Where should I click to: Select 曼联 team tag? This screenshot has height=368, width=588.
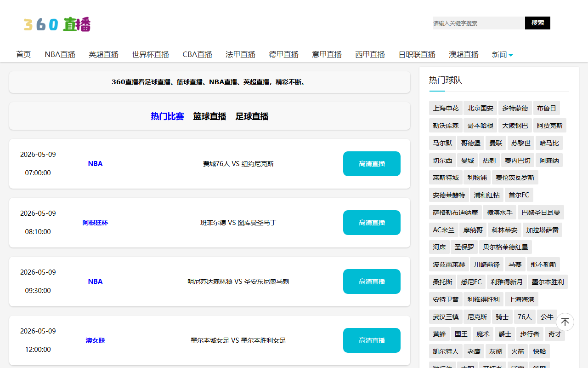pos(496,143)
